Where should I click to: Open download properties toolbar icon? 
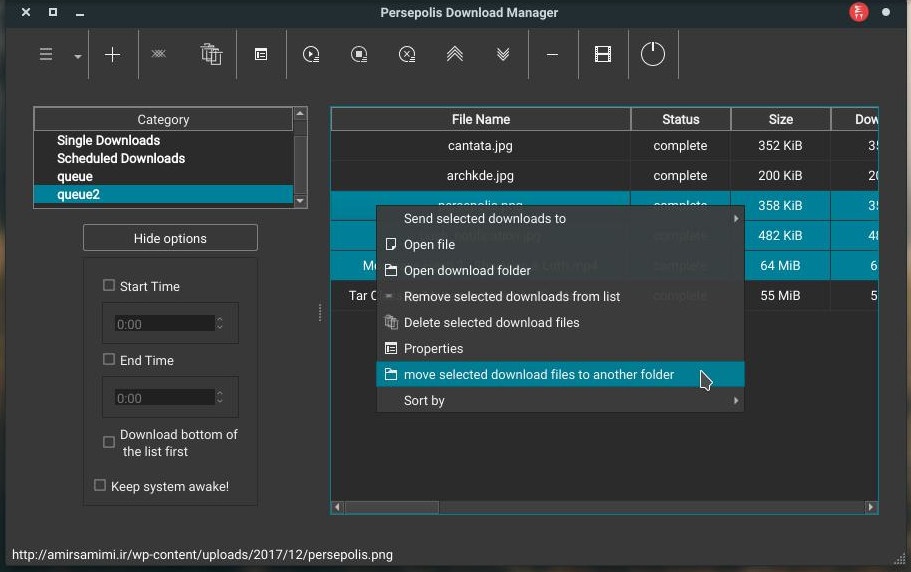pyautogui.click(x=261, y=55)
